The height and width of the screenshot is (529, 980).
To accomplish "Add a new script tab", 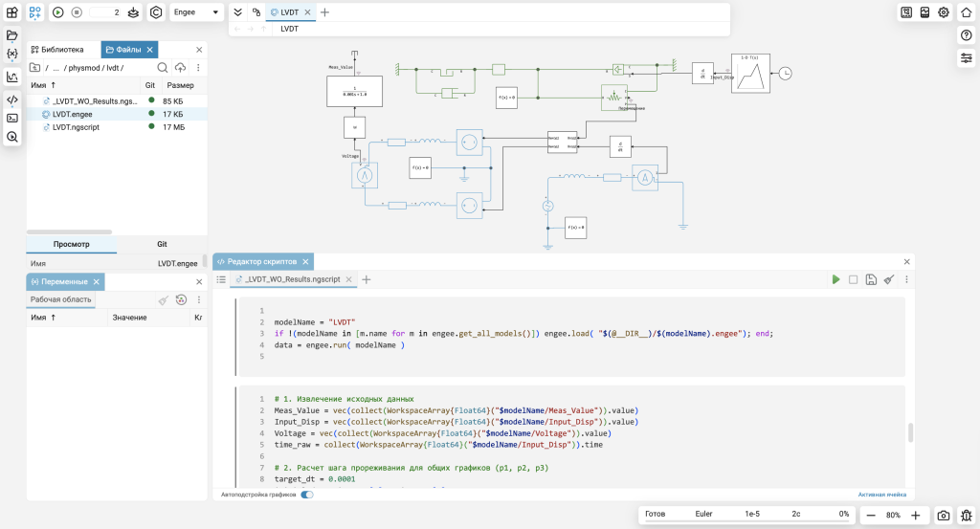I will pos(367,279).
